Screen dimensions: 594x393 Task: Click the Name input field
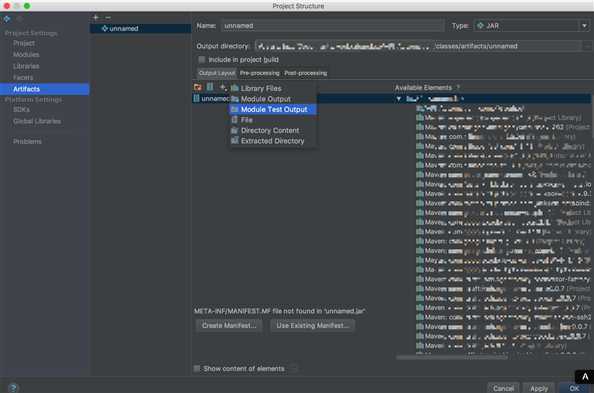point(332,26)
